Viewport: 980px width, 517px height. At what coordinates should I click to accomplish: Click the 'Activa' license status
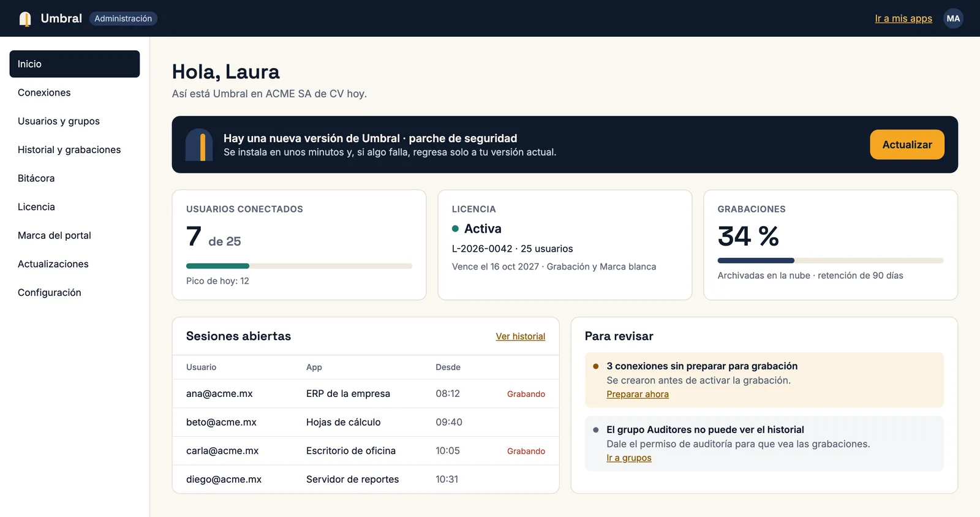pyautogui.click(x=483, y=228)
